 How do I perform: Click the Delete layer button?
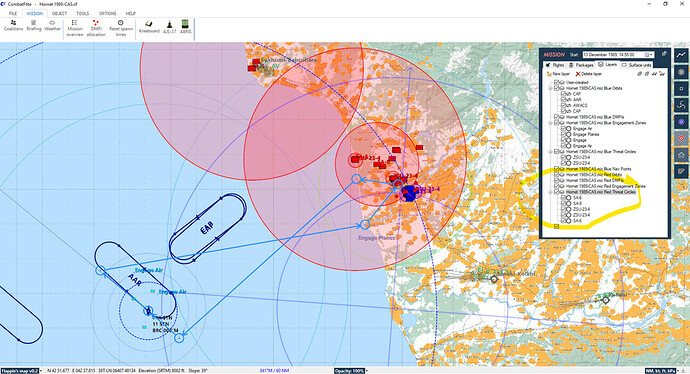click(x=589, y=74)
